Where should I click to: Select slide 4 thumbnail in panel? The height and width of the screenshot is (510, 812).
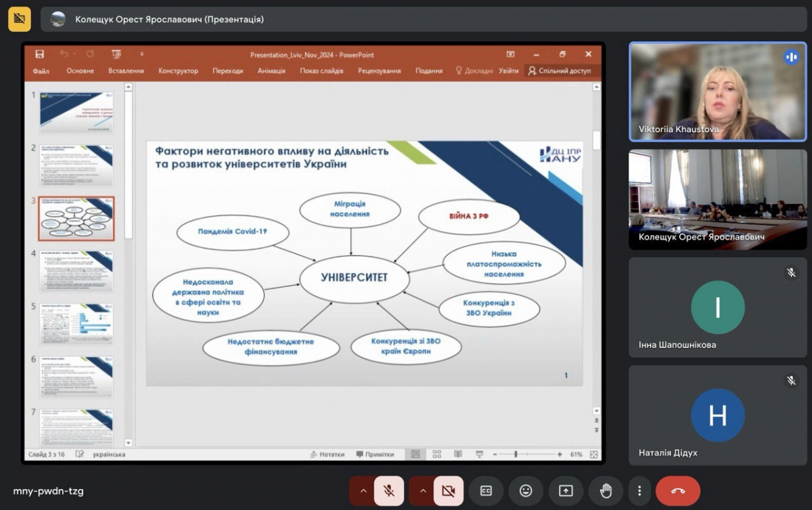[76, 271]
